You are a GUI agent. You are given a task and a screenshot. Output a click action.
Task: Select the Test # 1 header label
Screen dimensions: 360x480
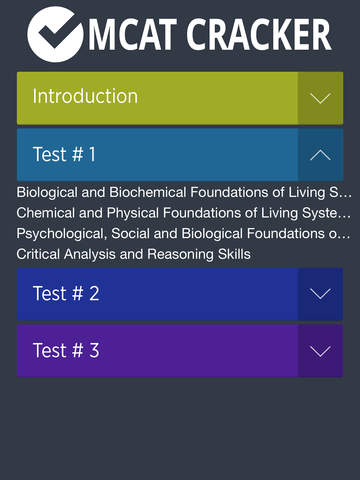tap(64, 154)
